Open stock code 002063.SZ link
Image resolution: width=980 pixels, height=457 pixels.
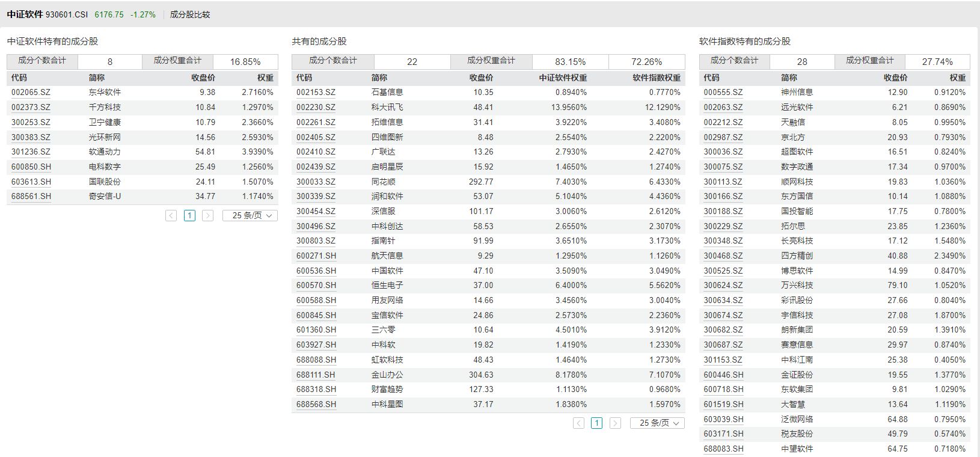(x=723, y=108)
